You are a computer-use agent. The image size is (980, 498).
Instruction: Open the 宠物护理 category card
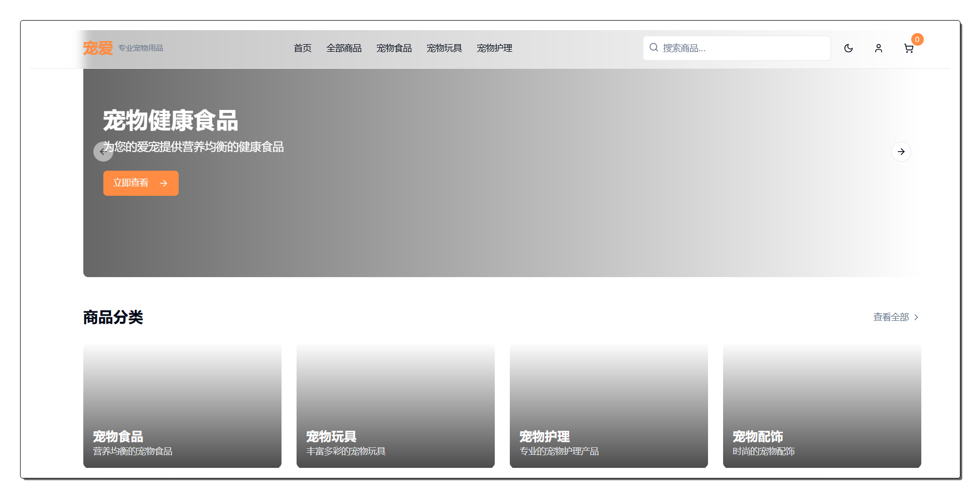tap(609, 406)
